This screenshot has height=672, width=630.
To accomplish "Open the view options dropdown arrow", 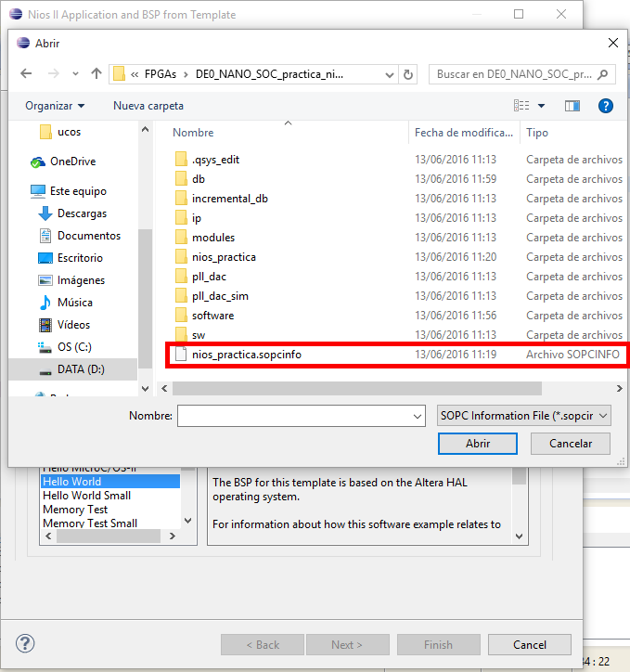I will [x=541, y=106].
